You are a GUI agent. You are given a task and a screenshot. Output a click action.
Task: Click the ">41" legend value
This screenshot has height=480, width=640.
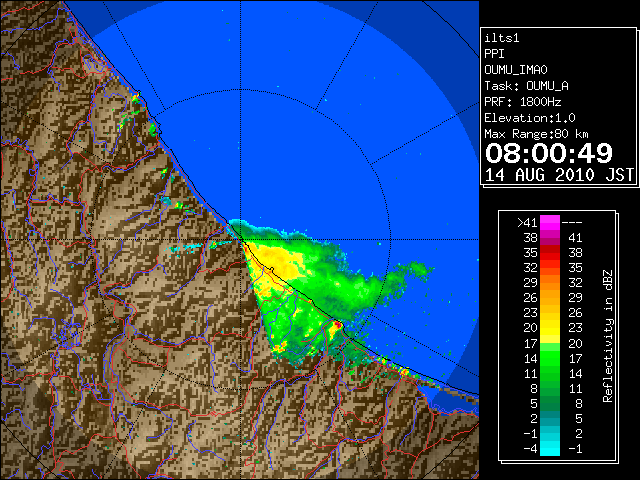pos(527,222)
